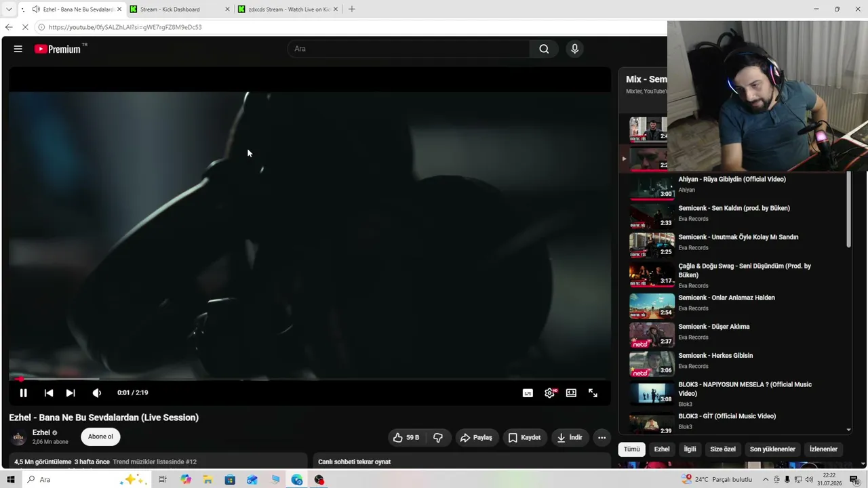
Task: Download the video using İndir
Action: click(x=570, y=438)
